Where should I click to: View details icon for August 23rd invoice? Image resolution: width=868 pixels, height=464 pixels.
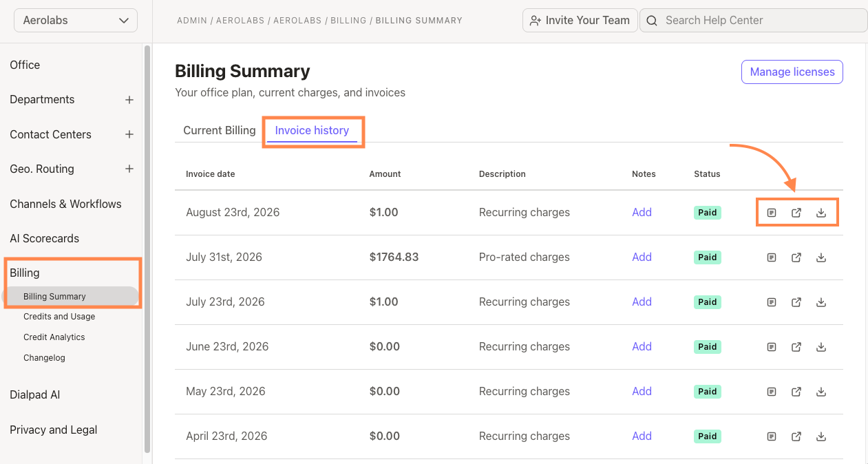click(772, 213)
